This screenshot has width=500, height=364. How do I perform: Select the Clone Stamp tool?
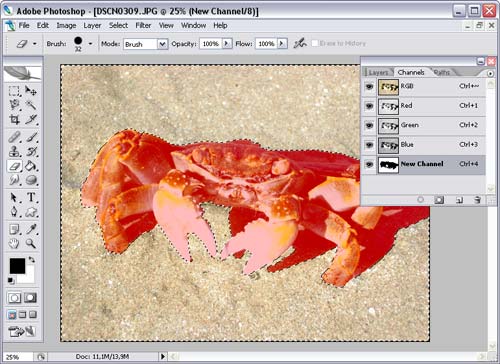pyautogui.click(x=14, y=151)
